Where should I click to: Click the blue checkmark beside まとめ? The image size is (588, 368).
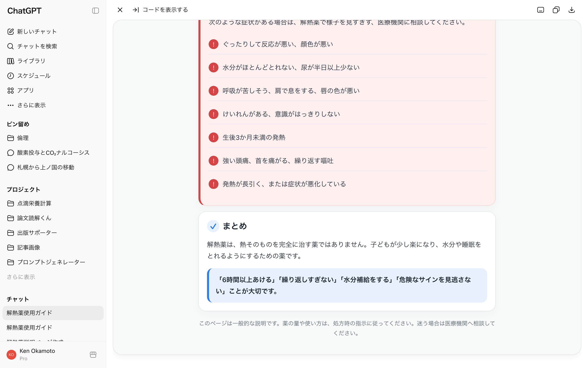[x=213, y=226]
